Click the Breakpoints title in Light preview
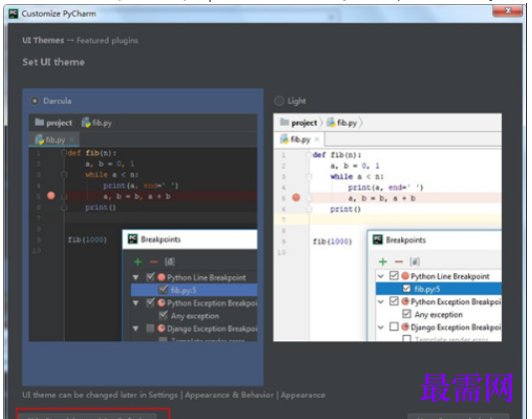The width and height of the screenshot is (532, 419). click(x=406, y=240)
